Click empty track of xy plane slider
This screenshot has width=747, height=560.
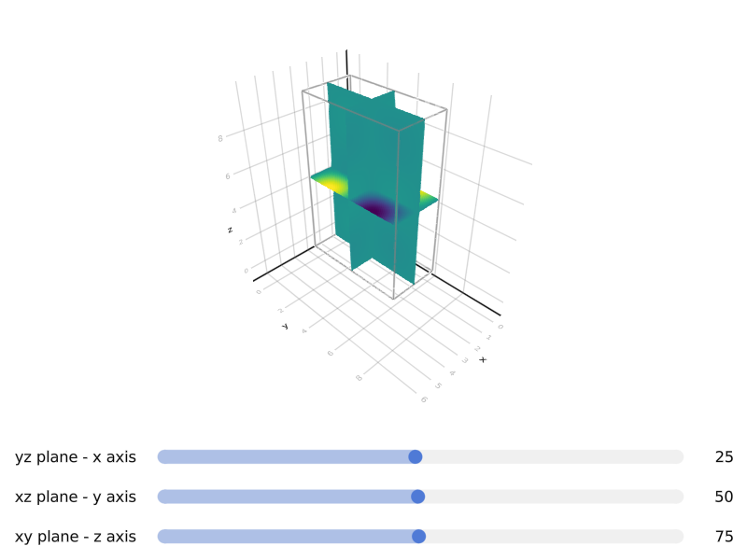click(x=555, y=536)
